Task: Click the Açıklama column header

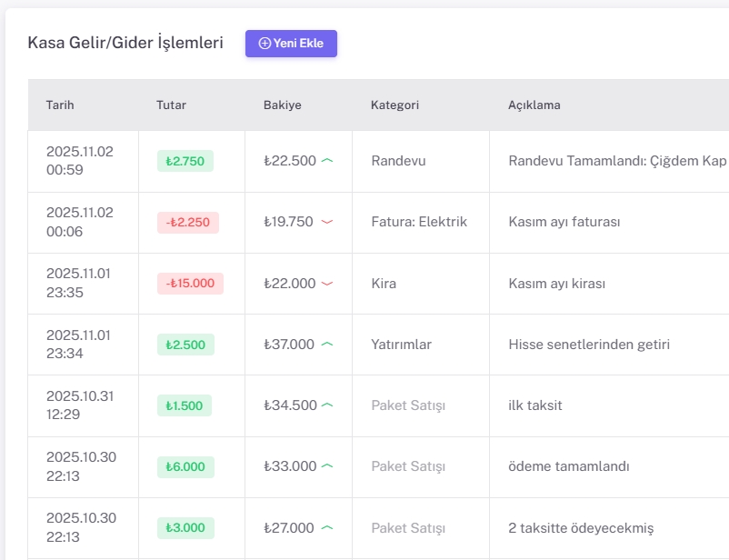Action: click(534, 105)
